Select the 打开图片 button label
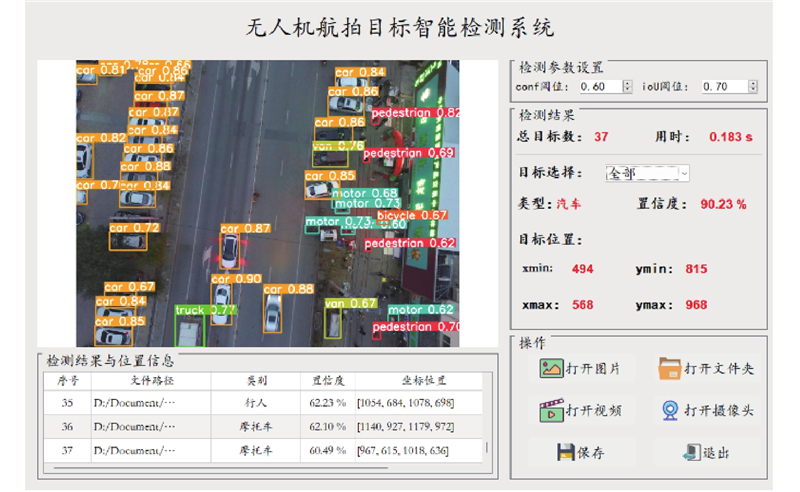This screenshot has height=492, width=800. (593, 368)
